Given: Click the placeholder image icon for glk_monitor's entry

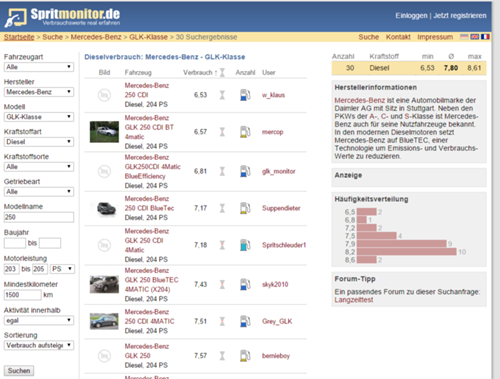Looking at the screenshot, I should click(x=104, y=171).
